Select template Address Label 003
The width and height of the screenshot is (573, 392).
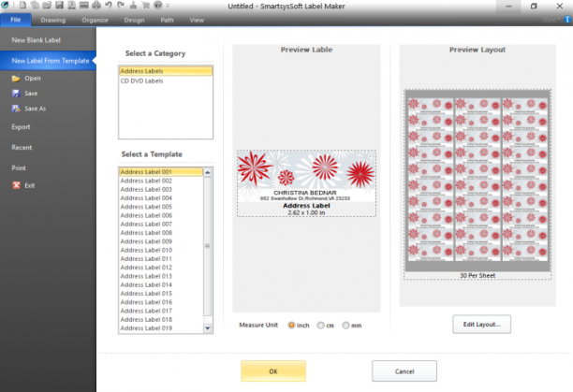point(161,189)
